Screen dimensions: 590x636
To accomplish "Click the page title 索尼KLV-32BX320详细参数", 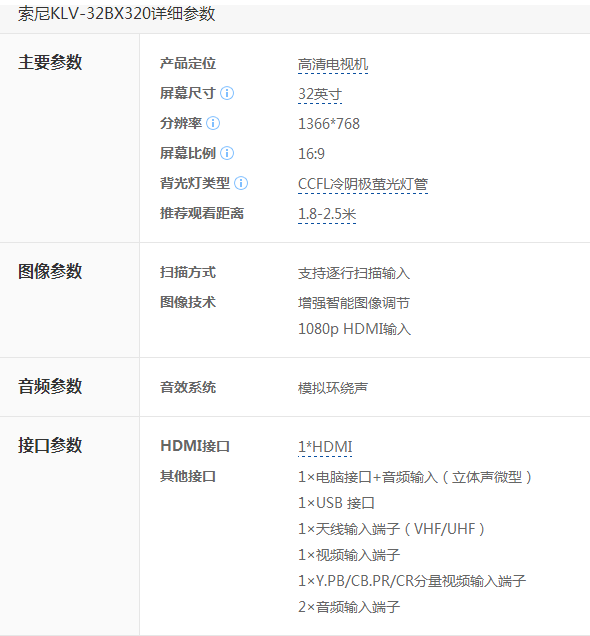I will [x=116, y=14].
